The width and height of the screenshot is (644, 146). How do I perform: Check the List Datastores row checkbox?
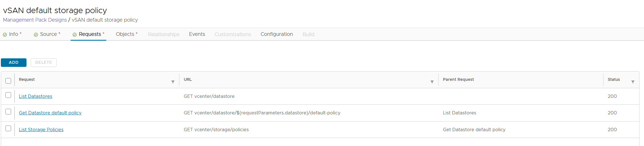(x=8, y=95)
